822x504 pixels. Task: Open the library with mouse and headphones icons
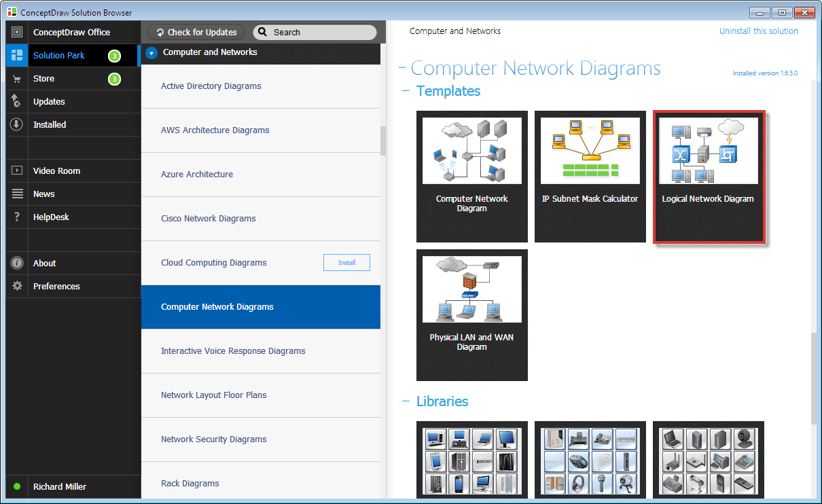pos(590,460)
